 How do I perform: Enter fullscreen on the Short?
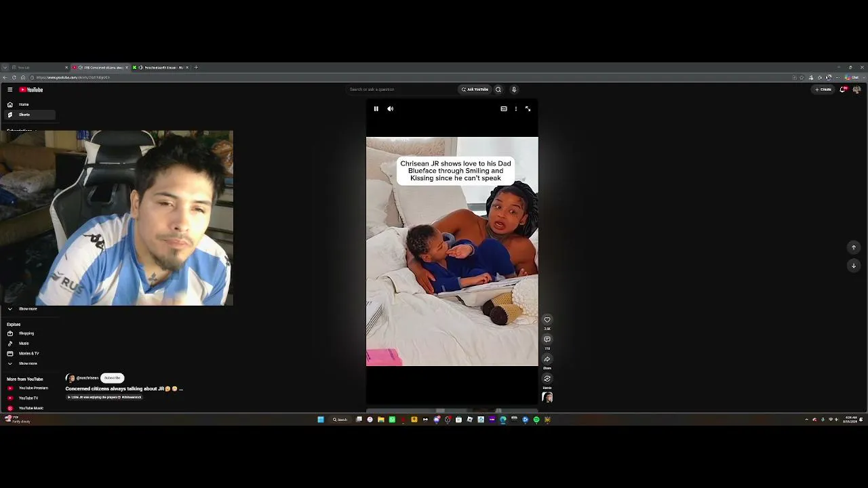coord(528,108)
